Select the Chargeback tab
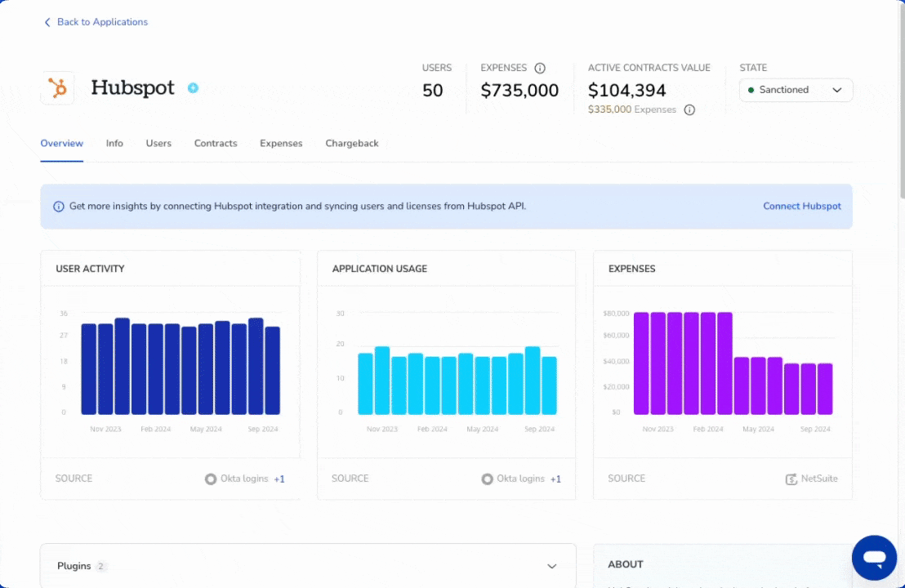The width and height of the screenshot is (905, 588). coord(352,143)
